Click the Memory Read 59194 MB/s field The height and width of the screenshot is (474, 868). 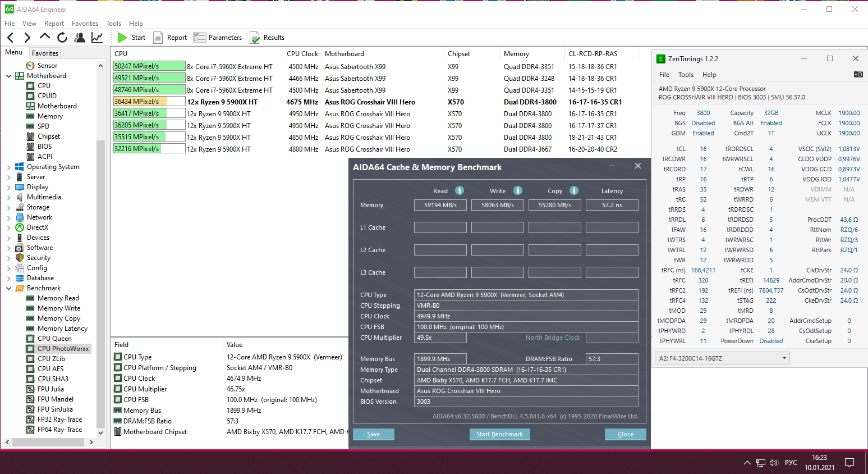point(440,205)
